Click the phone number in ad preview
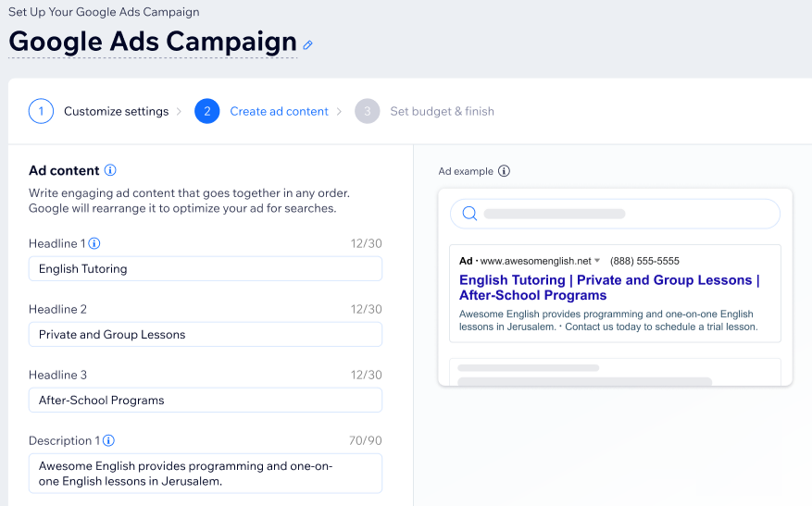 point(644,261)
